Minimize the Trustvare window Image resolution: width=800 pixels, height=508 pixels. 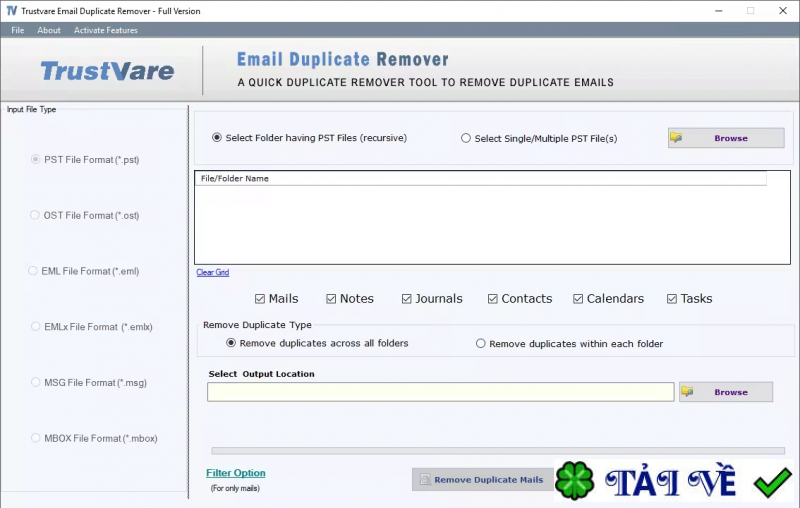click(x=719, y=11)
